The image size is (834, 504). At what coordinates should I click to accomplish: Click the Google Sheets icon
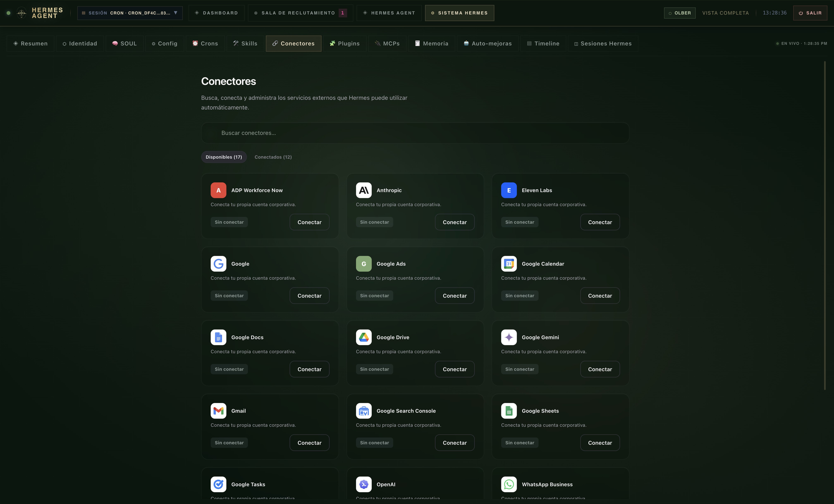point(509,411)
